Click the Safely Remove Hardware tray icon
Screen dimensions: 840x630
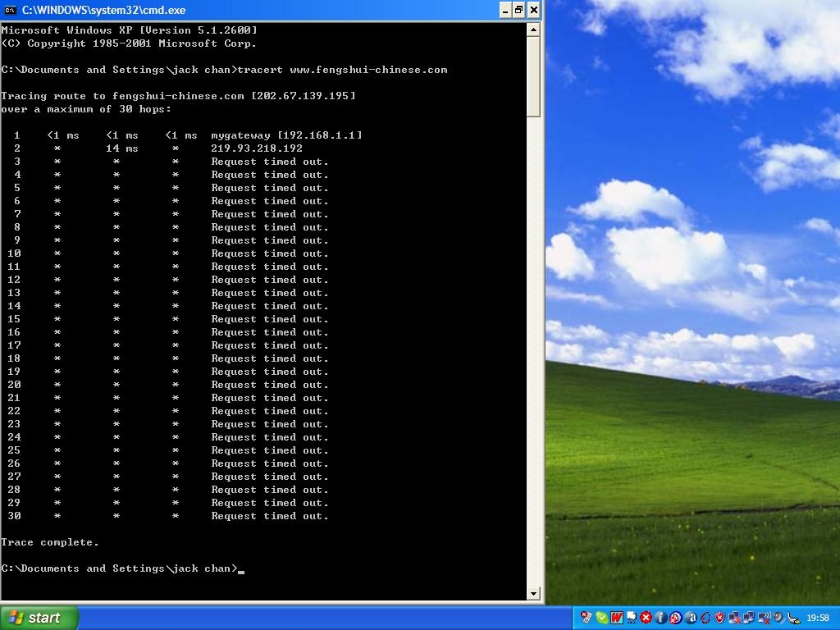click(794, 618)
